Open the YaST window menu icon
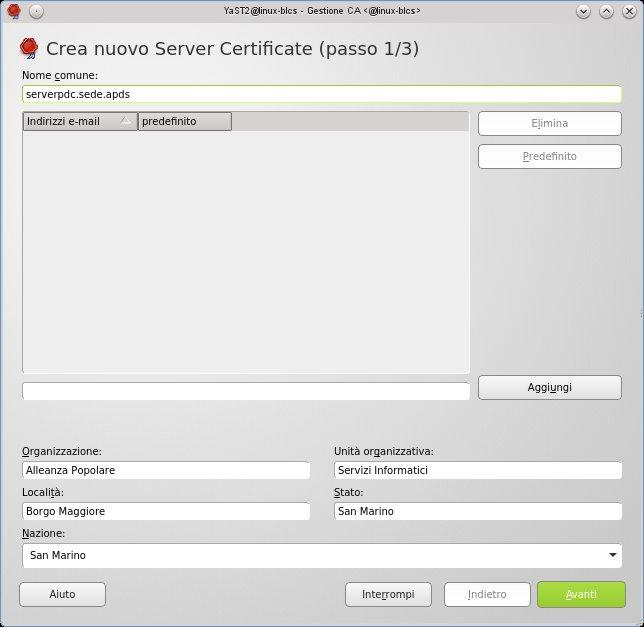This screenshot has width=644, height=627. (x=13, y=11)
